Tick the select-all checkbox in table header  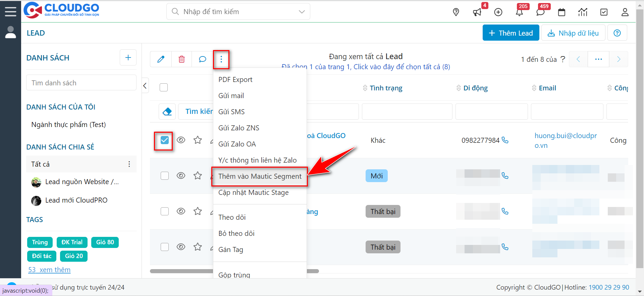164,87
